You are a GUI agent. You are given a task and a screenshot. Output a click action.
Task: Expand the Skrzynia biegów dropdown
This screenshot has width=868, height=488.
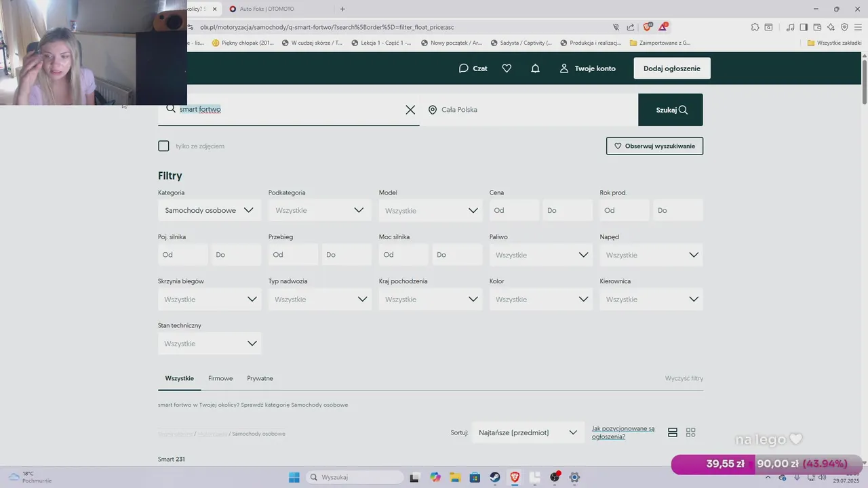210,299
